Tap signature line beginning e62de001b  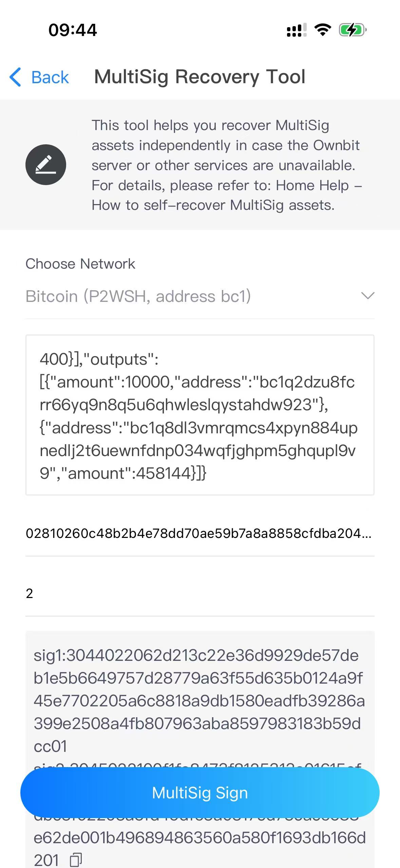[x=199, y=837]
